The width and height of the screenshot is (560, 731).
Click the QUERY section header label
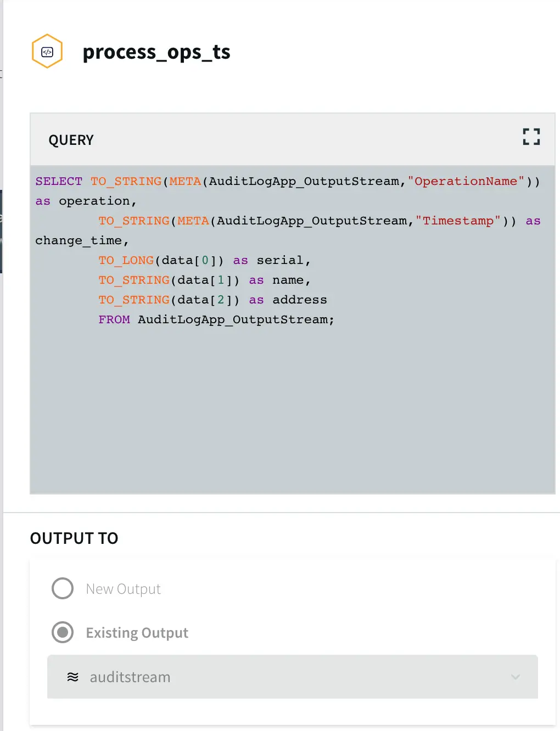tap(71, 140)
